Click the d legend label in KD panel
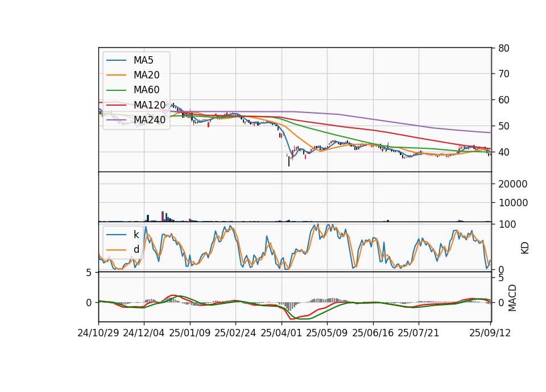 point(136,249)
